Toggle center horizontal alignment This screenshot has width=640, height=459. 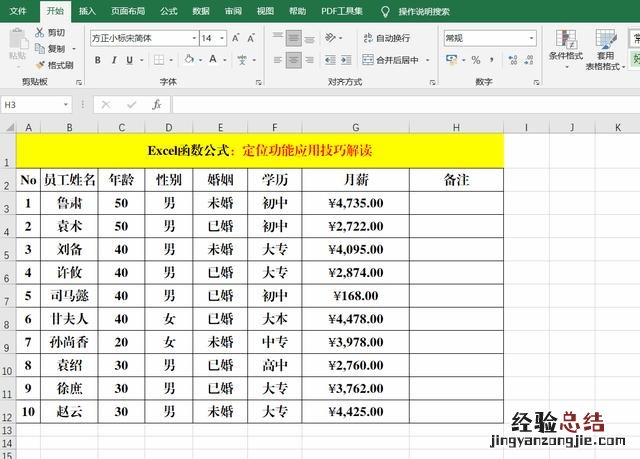293,60
